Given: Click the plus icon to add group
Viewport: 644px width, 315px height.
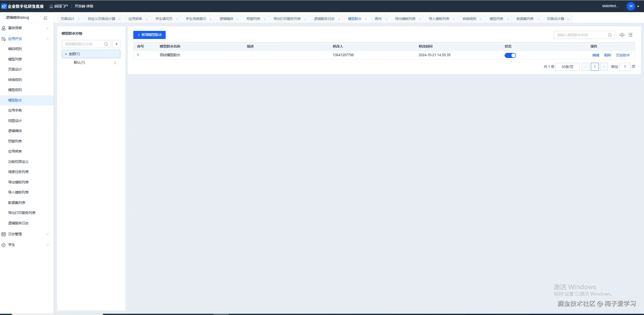Looking at the screenshot, I should (x=116, y=44).
